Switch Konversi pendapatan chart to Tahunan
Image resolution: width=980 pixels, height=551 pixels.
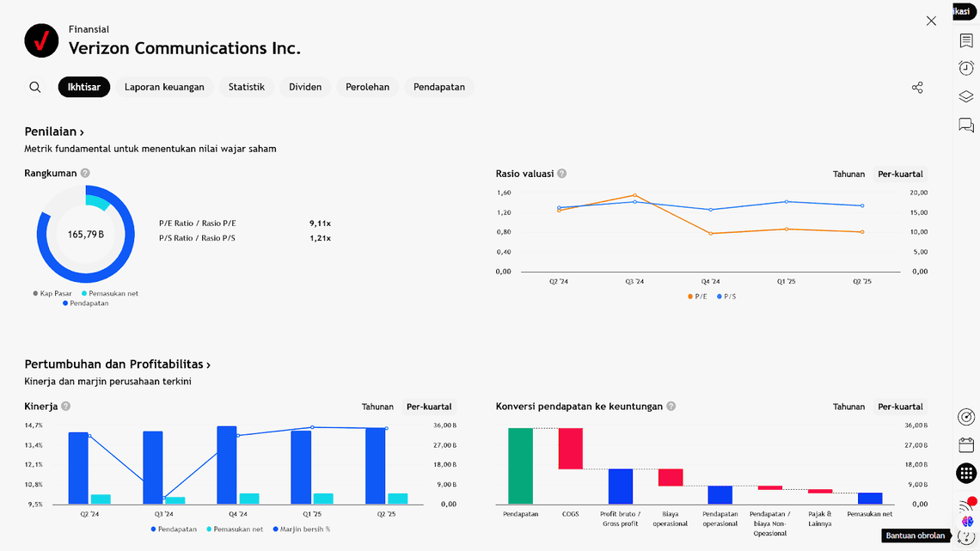(x=848, y=407)
